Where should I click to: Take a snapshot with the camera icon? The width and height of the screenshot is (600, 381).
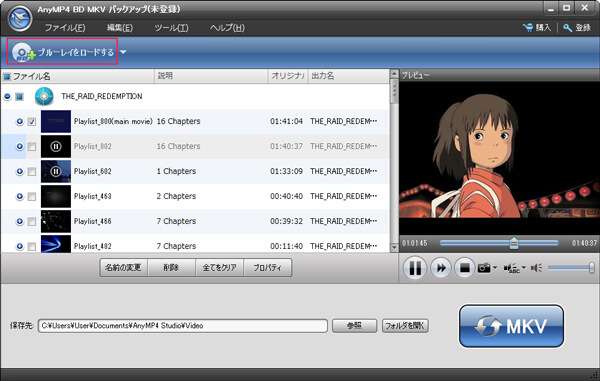(x=484, y=268)
